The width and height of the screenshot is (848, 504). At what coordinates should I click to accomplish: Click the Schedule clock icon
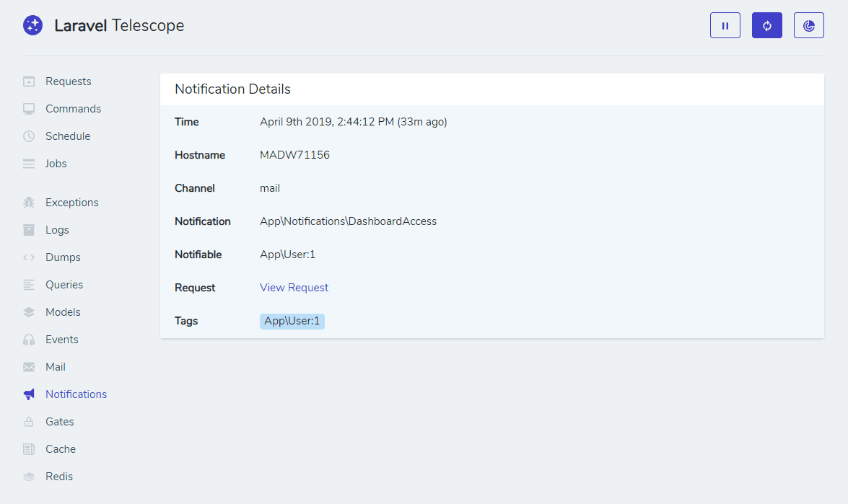[x=29, y=136]
